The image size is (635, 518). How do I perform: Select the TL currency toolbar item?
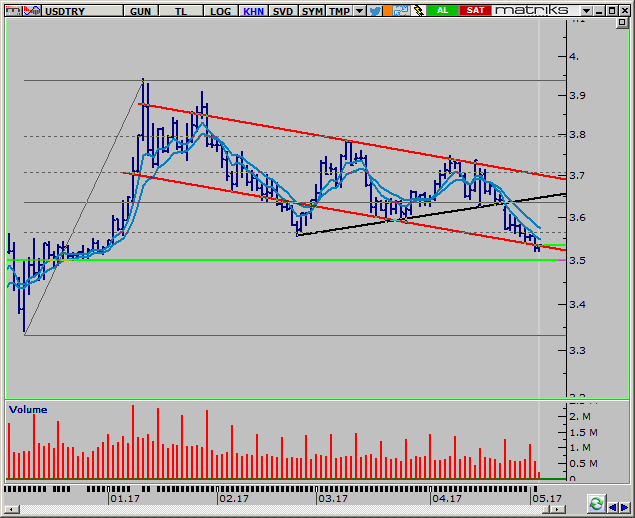pyautogui.click(x=181, y=10)
